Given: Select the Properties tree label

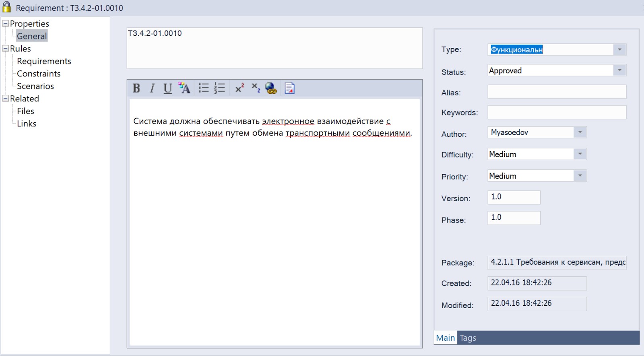Looking at the screenshot, I should (x=29, y=24).
